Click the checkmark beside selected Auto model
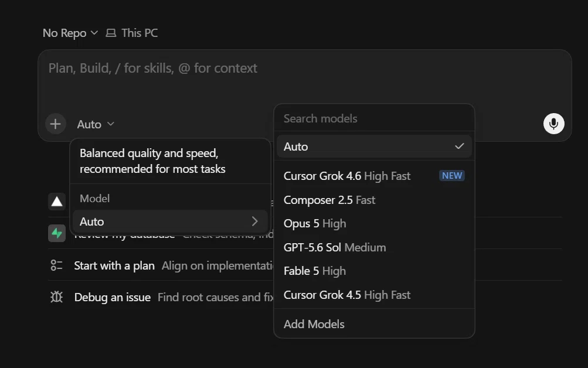 click(460, 146)
